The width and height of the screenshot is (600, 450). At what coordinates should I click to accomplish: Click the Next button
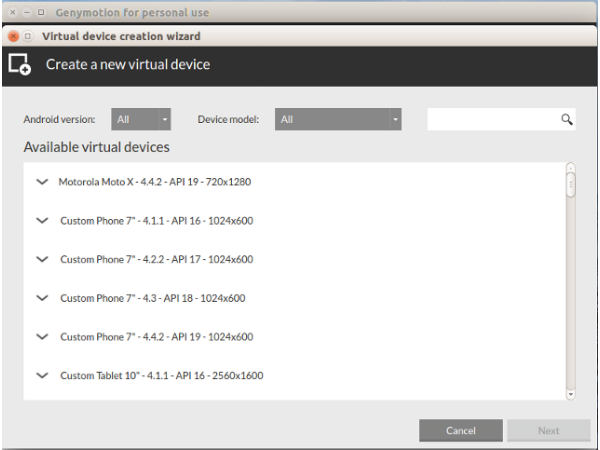tap(549, 430)
